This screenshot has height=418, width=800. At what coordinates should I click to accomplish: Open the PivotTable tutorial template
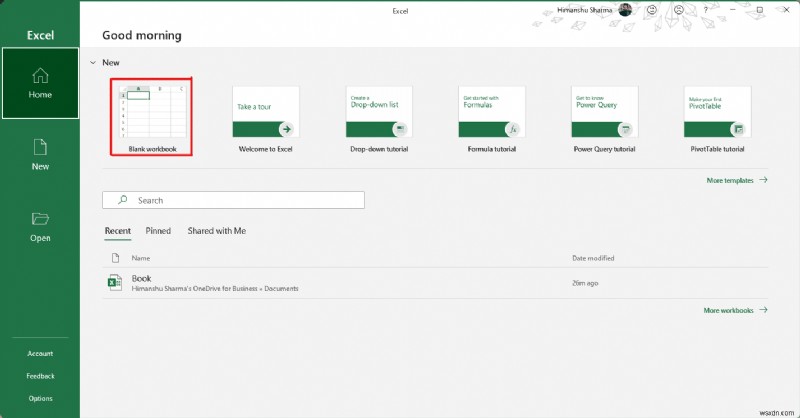(717, 119)
